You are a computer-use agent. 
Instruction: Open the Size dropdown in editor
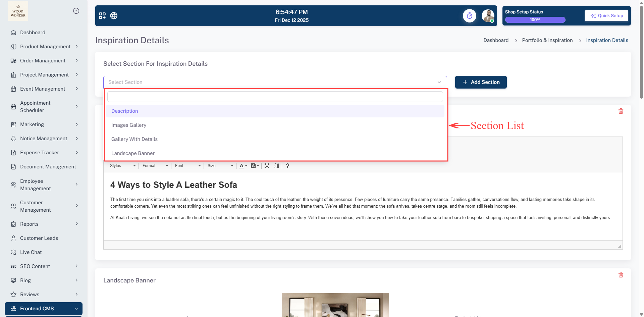(x=220, y=166)
